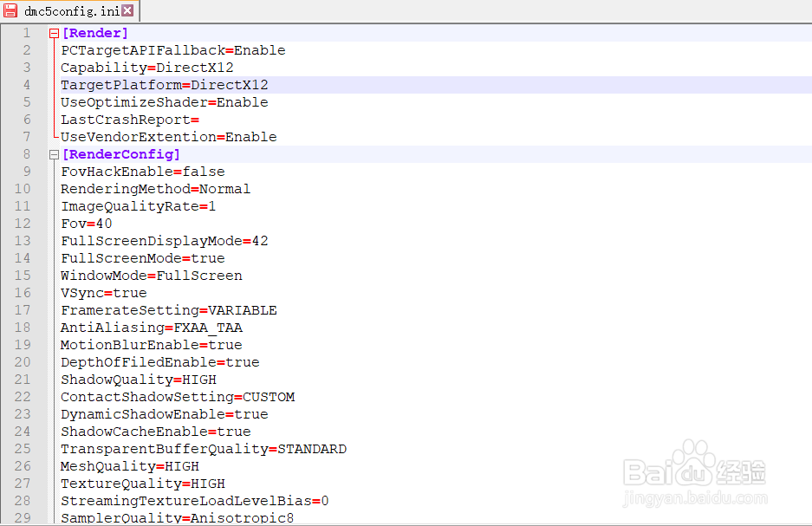Collapse the [Render] section fold marker
This screenshot has width=812, height=526.
click(54, 34)
